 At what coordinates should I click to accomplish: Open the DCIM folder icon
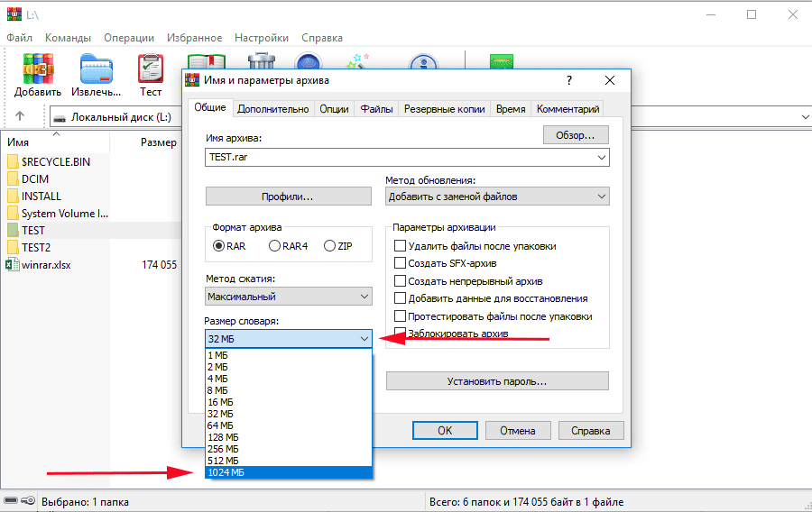tap(13, 179)
